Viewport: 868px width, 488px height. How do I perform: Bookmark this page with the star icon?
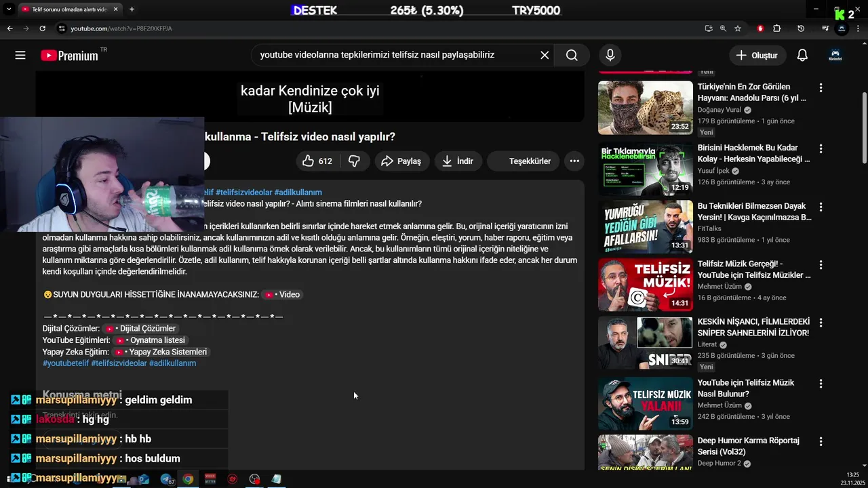pyautogui.click(x=738, y=28)
